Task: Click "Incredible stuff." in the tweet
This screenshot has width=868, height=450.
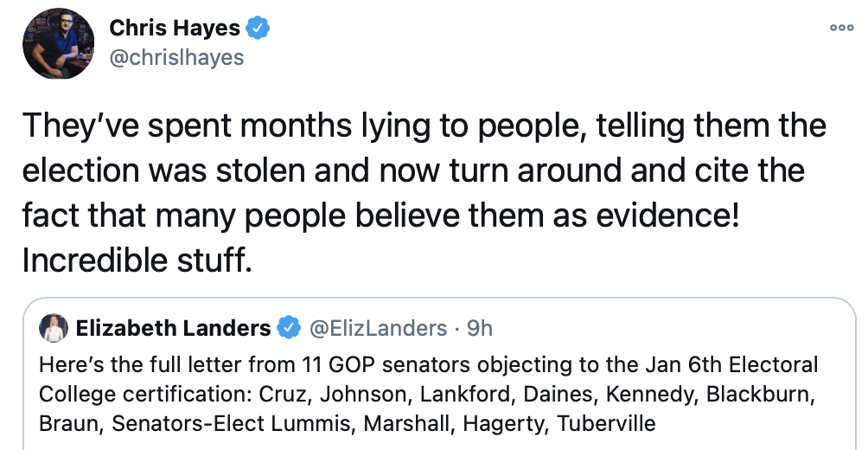Action: click(x=137, y=260)
